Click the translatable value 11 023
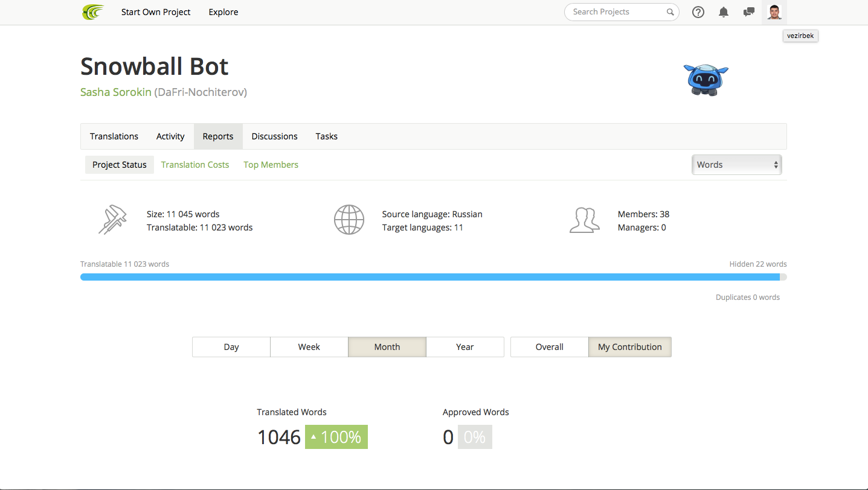 click(x=213, y=227)
